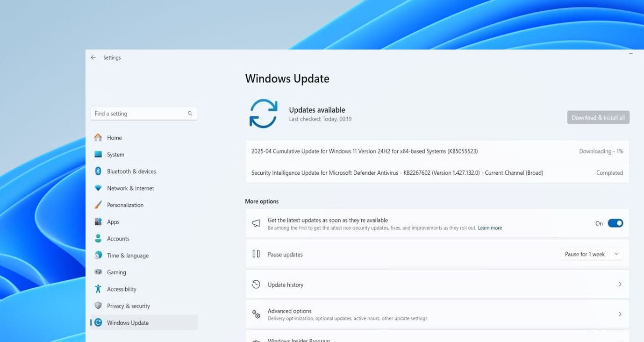The width and height of the screenshot is (644, 342).
Task: Click the Accounts person icon
Action: click(x=98, y=238)
